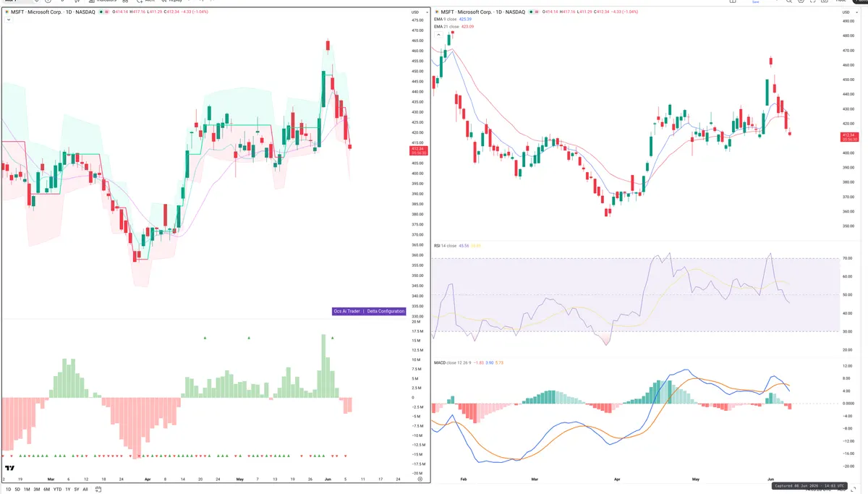Click Apr label on left chart time axis
Viewport: 868px width, 494px height.
(148, 479)
